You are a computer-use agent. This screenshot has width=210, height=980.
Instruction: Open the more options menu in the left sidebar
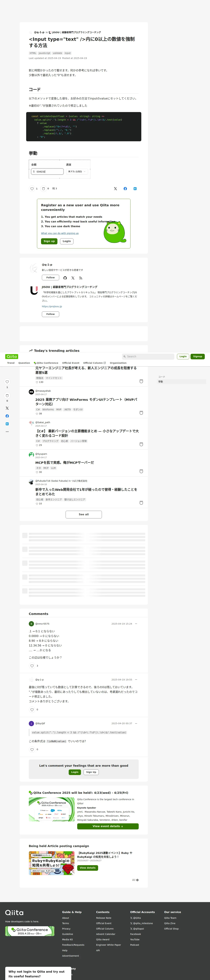pyautogui.click(x=7, y=432)
